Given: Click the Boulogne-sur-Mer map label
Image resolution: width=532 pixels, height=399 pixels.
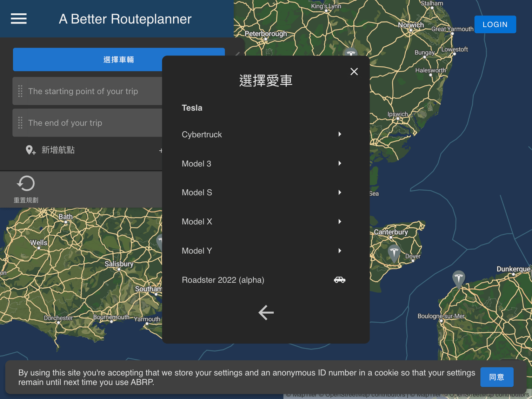Looking at the screenshot, I should pyautogui.click(x=441, y=316).
